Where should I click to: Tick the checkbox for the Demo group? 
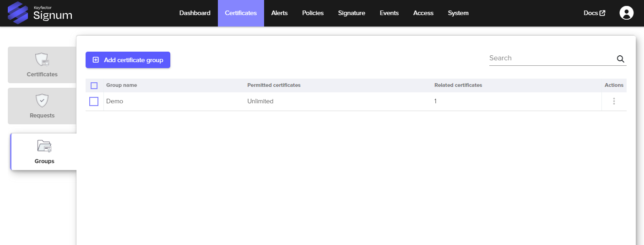pos(94,101)
